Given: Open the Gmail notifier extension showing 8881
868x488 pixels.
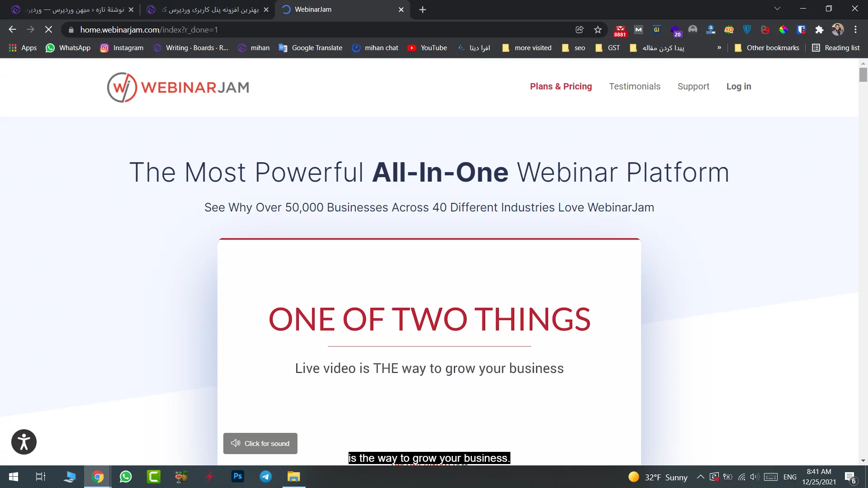Looking at the screenshot, I should pyautogui.click(x=620, y=29).
